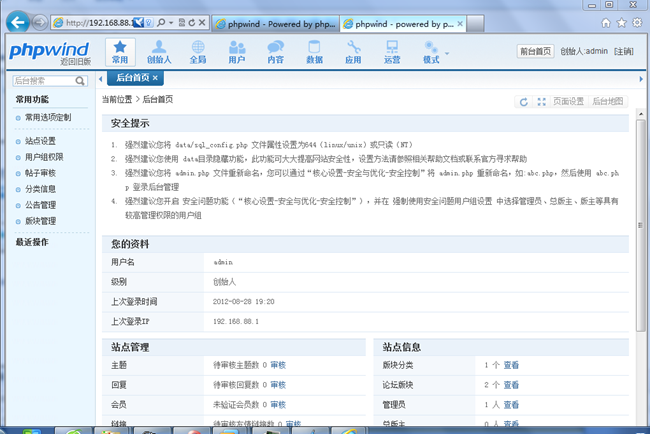The width and height of the screenshot is (650, 434).
Task: Open the 运营 menu
Action: pos(392,52)
